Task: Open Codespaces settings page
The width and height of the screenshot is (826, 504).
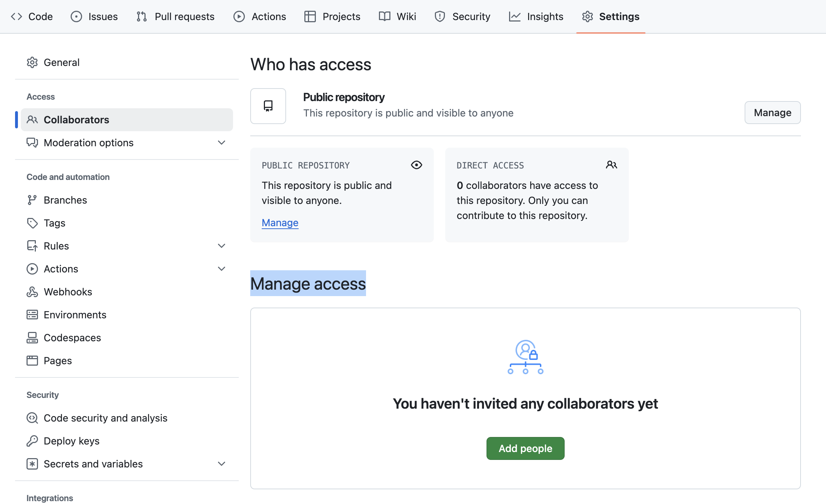Action: point(72,338)
